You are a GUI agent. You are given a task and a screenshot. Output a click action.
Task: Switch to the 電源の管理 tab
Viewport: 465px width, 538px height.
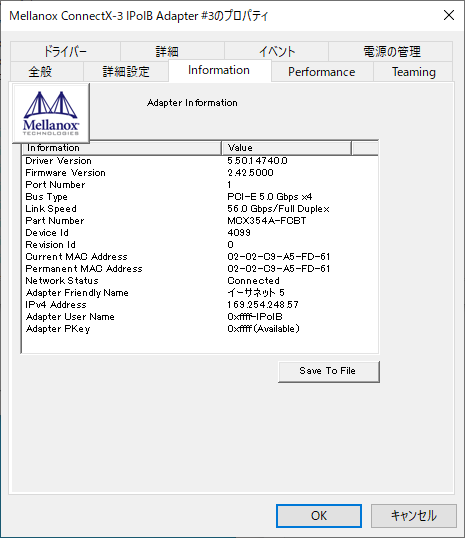click(x=392, y=51)
